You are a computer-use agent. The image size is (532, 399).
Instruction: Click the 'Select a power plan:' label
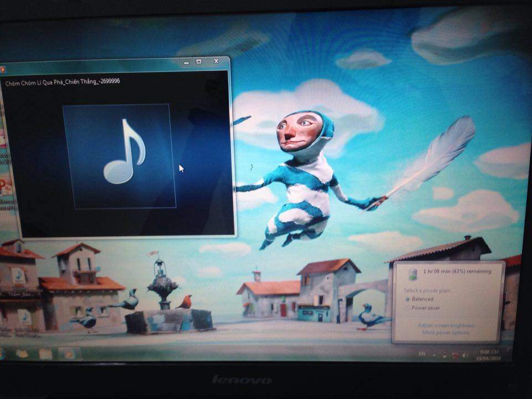[x=427, y=290]
